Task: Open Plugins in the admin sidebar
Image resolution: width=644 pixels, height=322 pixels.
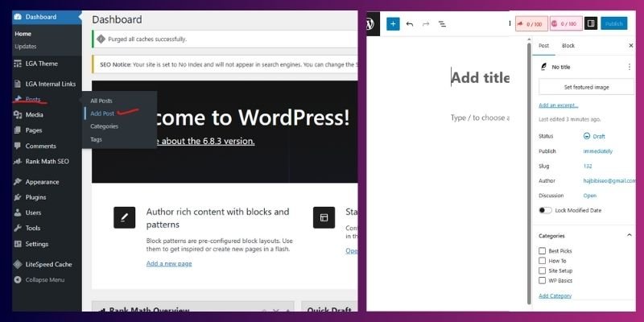Action: pos(35,197)
